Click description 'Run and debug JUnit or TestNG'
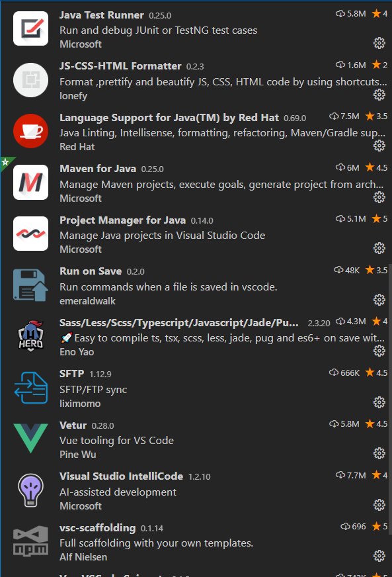This screenshot has height=577, width=392. pyautogui.click(x=158, y=30)
